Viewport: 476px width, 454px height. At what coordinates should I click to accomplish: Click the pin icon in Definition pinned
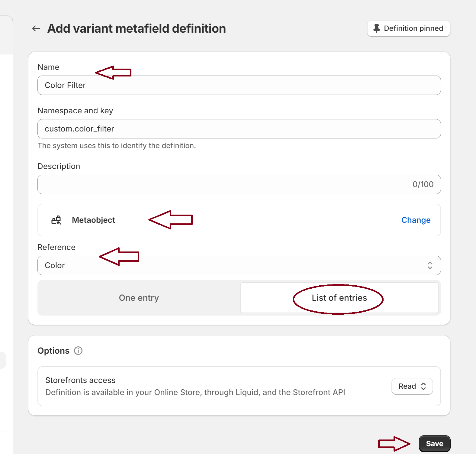pos(376,28)
